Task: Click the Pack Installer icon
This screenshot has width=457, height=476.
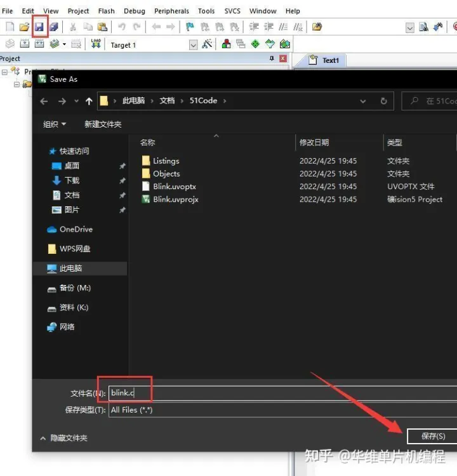Action: coord(285,44)
